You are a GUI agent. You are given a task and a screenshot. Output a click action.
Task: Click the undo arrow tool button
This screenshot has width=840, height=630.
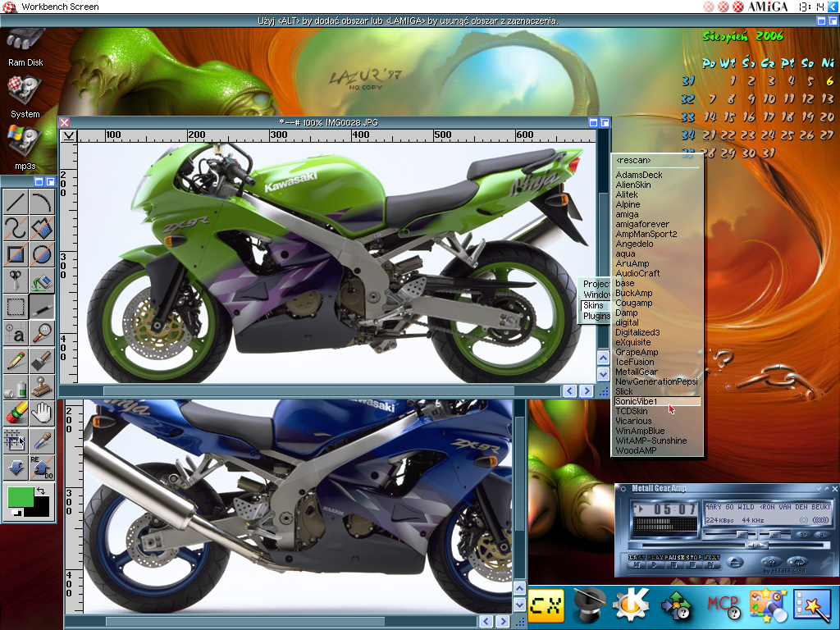coord(16,466)
